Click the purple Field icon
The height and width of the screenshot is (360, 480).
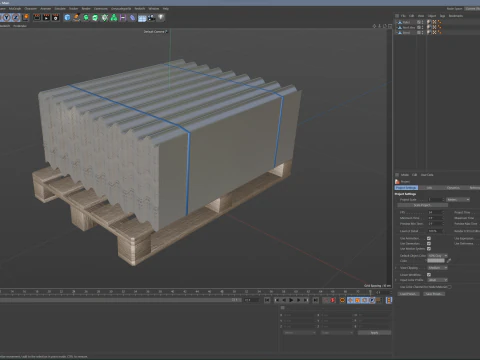click(123, 17)
